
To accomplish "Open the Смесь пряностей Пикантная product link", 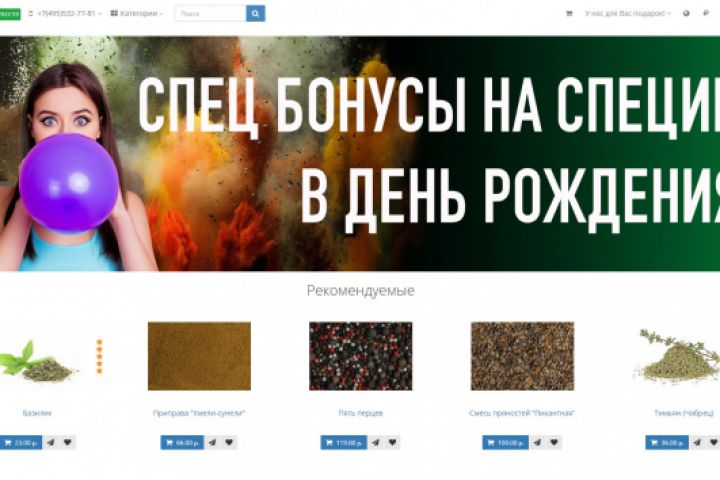I will point(522,413).
